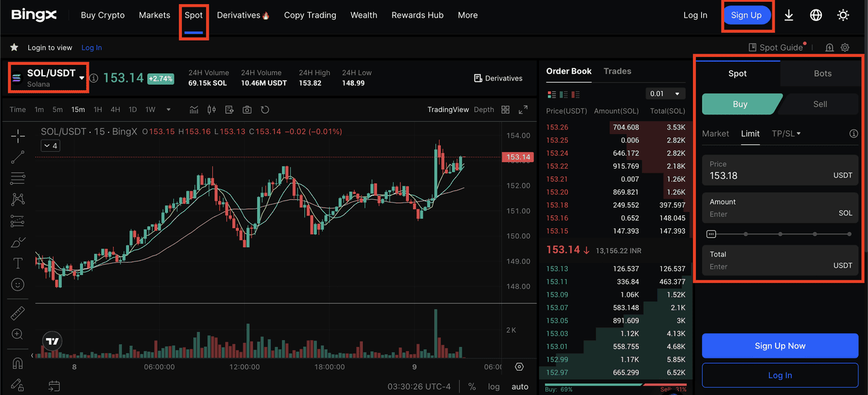Toggle auto scale on chart

[x=520, y=386]
